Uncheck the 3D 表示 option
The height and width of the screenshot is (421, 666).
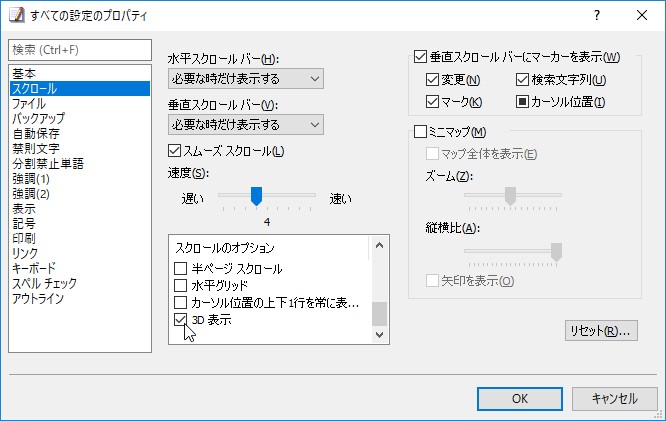tap(181, 319)
